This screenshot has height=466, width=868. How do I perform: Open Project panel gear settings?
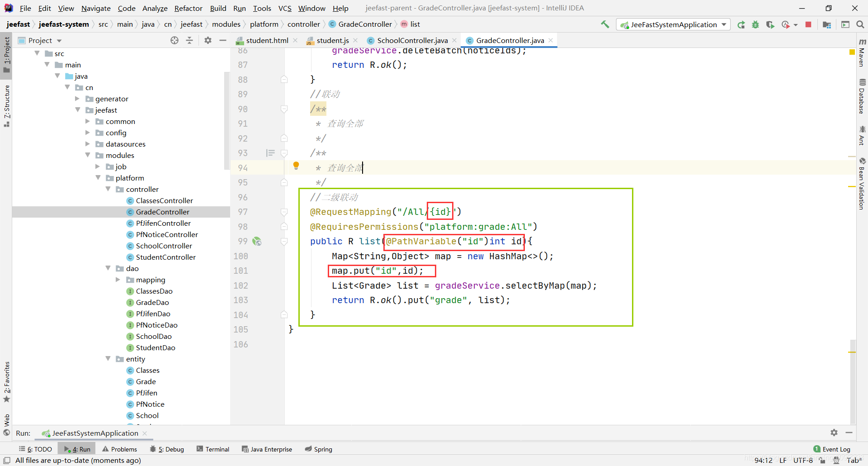(208, 40)
